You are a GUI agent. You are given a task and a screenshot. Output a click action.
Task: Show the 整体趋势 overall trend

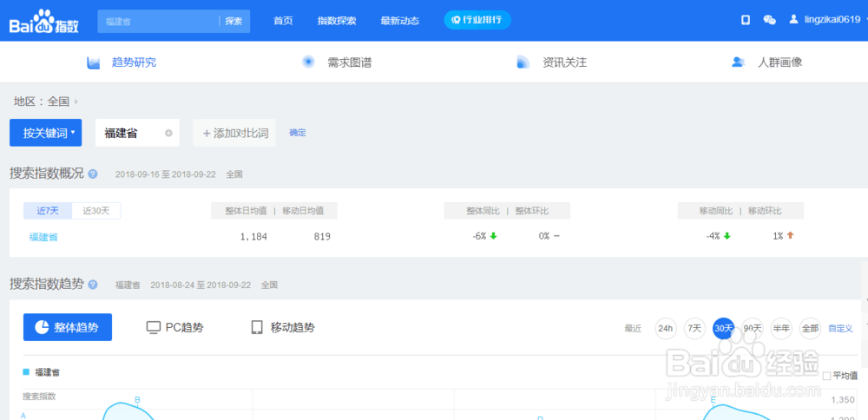pos(68,327)
